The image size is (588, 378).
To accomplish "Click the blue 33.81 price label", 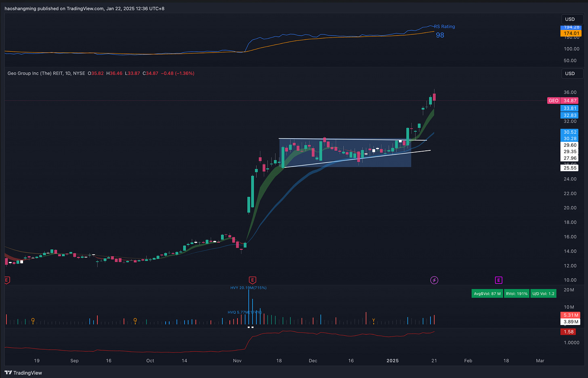I will click(x=570, y=108).
